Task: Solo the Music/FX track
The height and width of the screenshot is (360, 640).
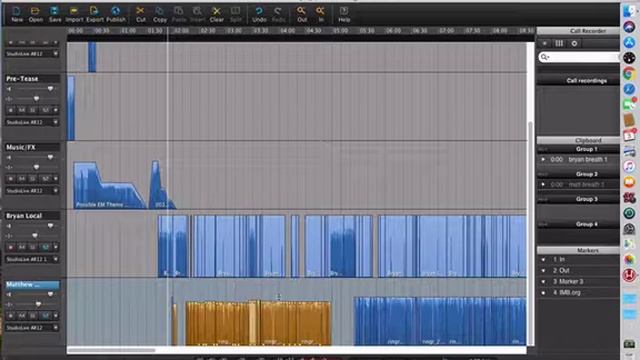Action: click(x=33, y=179)
